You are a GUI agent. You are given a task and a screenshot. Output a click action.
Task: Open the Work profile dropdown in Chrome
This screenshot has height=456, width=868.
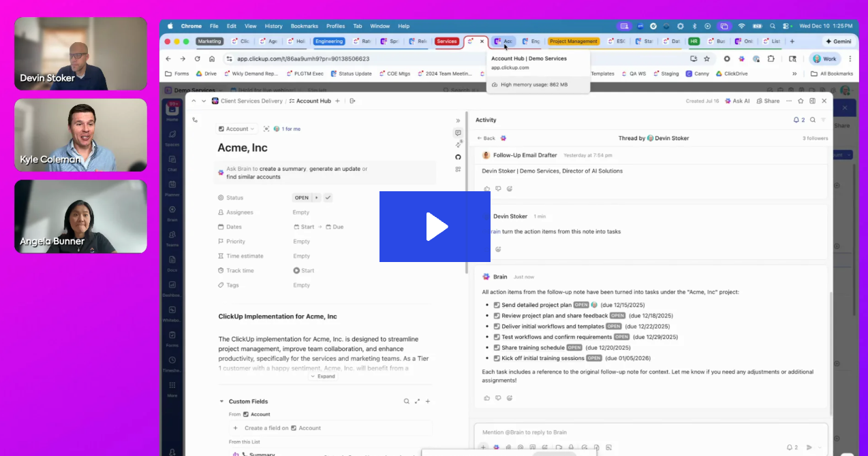pyautogui.click(x=824, y=59)
